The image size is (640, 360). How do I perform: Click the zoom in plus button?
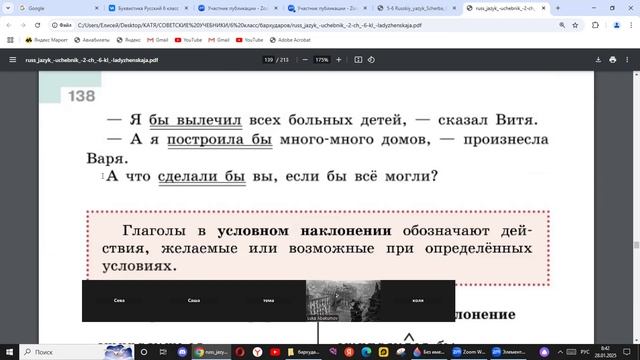click(338, 60)
